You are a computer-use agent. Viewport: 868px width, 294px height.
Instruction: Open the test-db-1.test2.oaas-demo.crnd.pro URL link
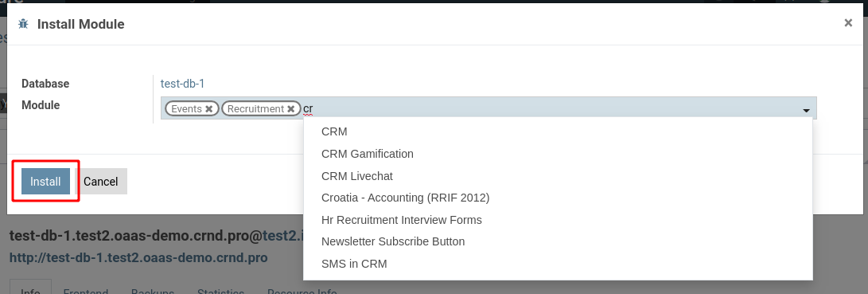(x=138, y=258)
